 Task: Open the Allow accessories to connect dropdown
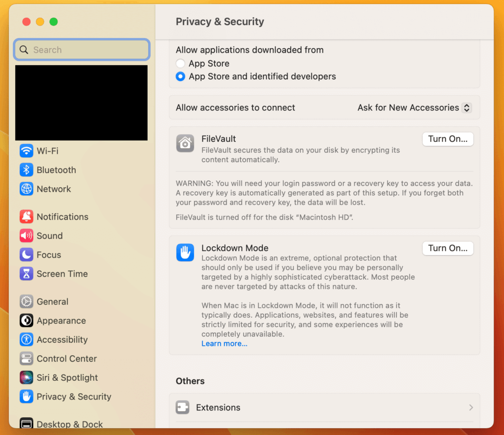(x=414, y=107)
